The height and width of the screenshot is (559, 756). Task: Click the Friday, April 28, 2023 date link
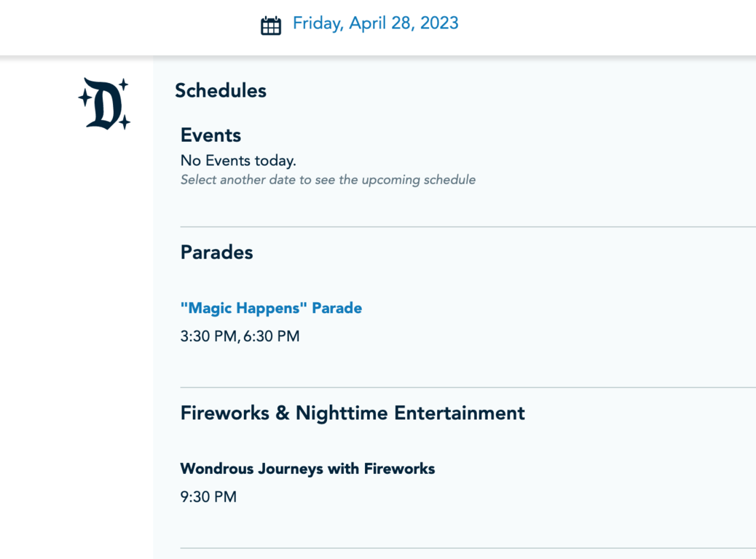click(376, 23)
